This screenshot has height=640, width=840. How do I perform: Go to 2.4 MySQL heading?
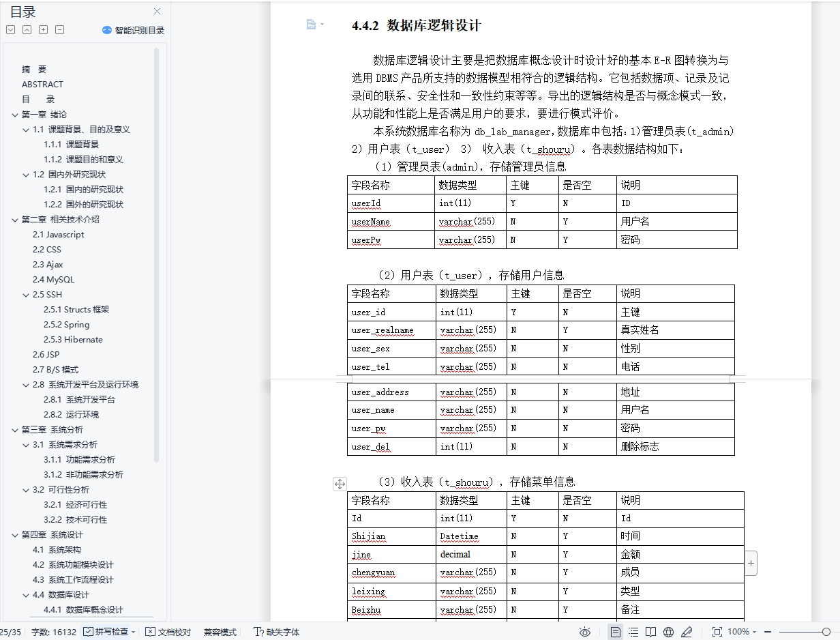54,280
